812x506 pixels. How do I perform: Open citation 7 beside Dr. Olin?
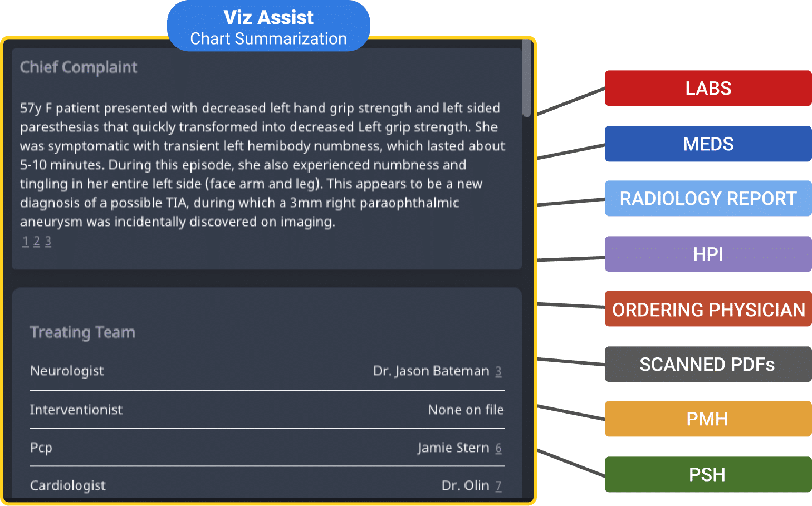pyautogui.click(x=498, y=486)
